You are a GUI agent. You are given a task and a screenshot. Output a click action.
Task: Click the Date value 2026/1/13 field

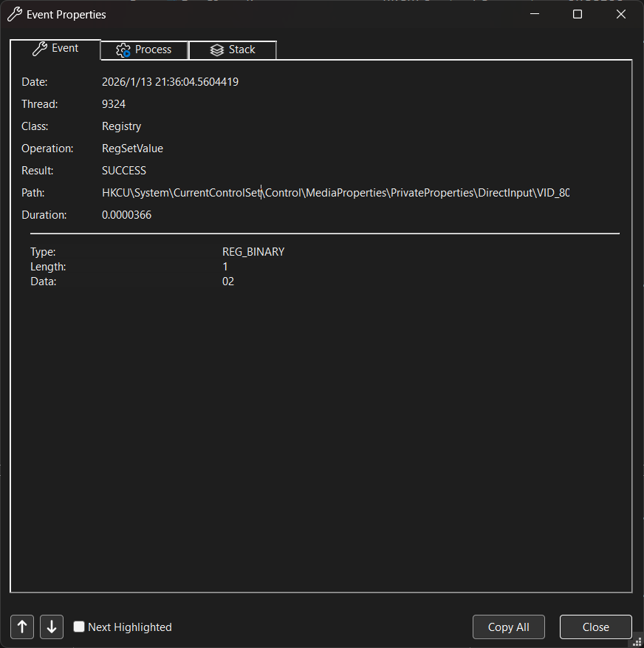(170, 82)
